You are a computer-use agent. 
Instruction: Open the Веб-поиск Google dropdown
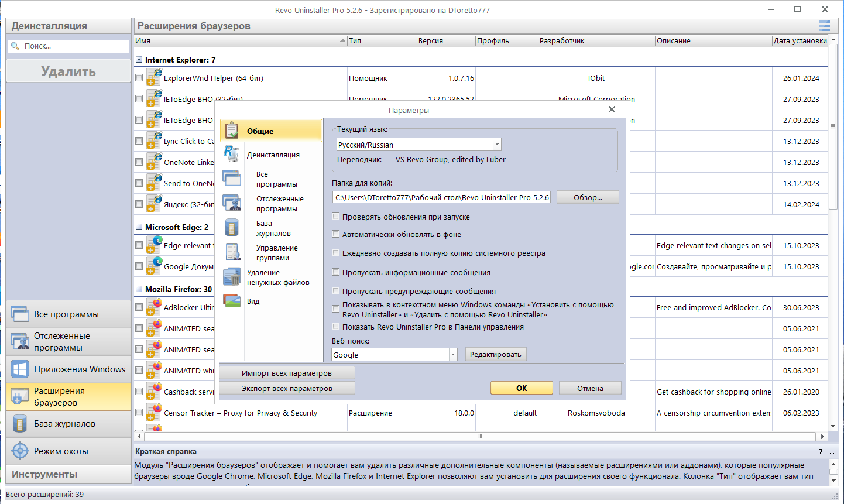[x=453, y=355]
